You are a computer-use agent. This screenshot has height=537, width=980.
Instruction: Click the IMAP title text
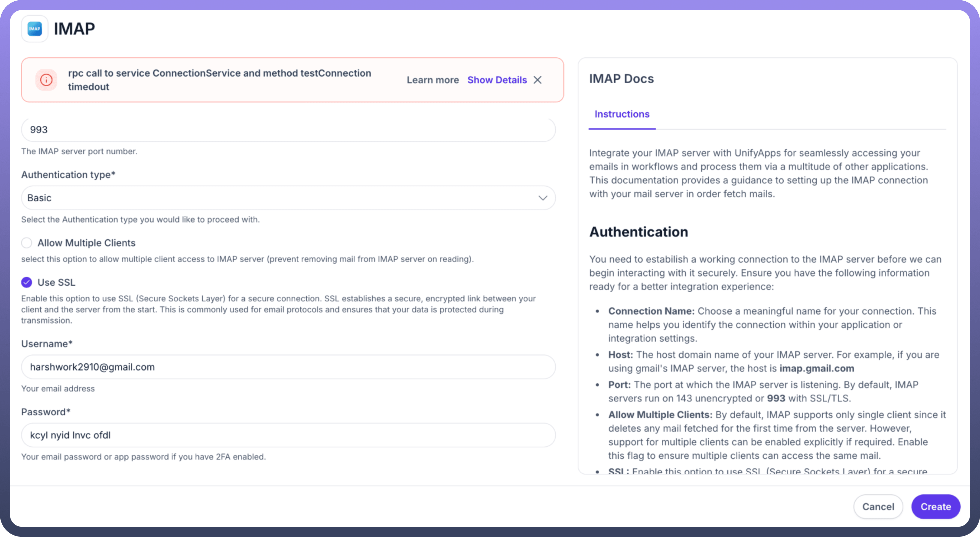coord(74,29)
